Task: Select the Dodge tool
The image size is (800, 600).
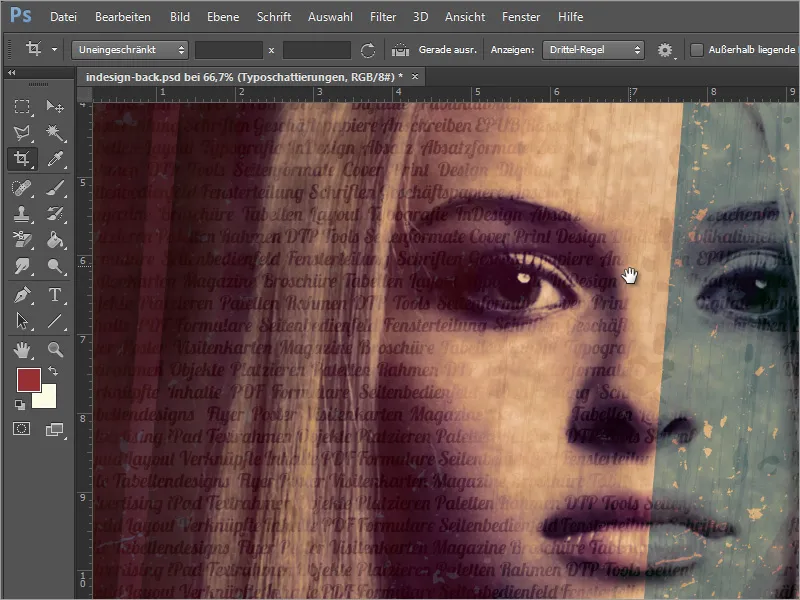Action: point(55,266)
